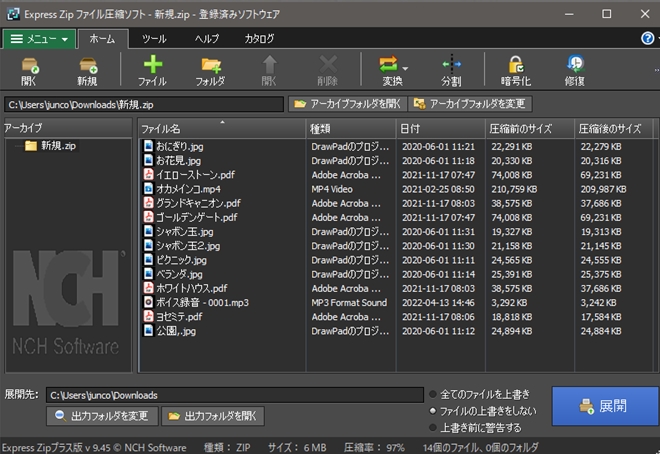The image size is (660, 454).
Task: Expand toolbar overflow at right edge
Action: tap(656, 70)
